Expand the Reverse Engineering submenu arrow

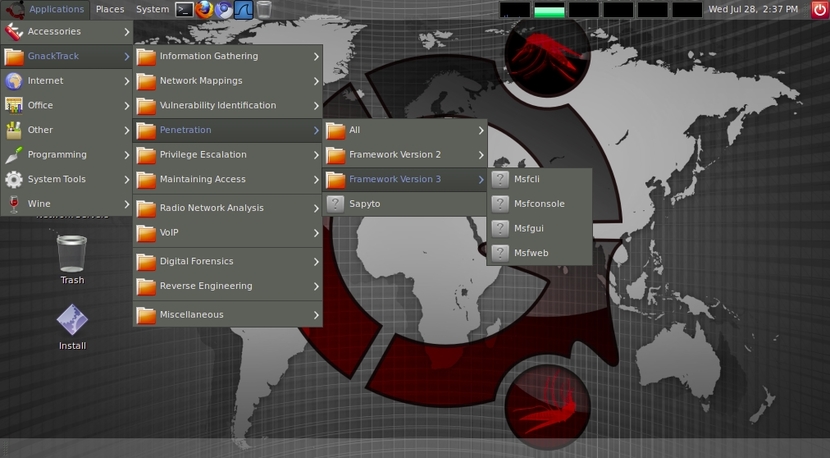click(x=316, y=286)
